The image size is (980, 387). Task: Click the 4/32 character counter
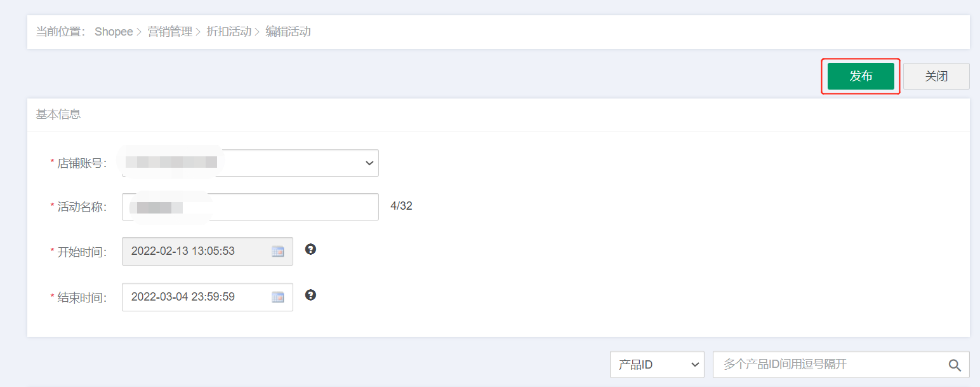click(401, 206)
